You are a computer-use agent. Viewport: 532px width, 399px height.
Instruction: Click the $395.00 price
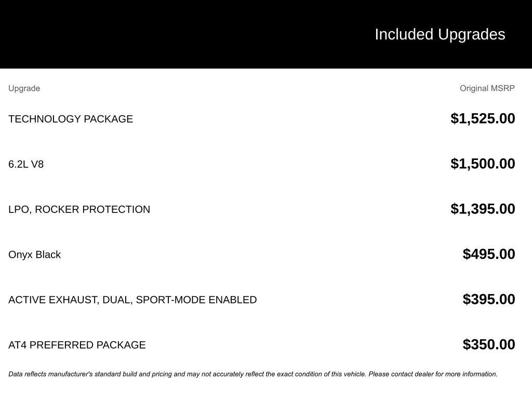[488, 299]
